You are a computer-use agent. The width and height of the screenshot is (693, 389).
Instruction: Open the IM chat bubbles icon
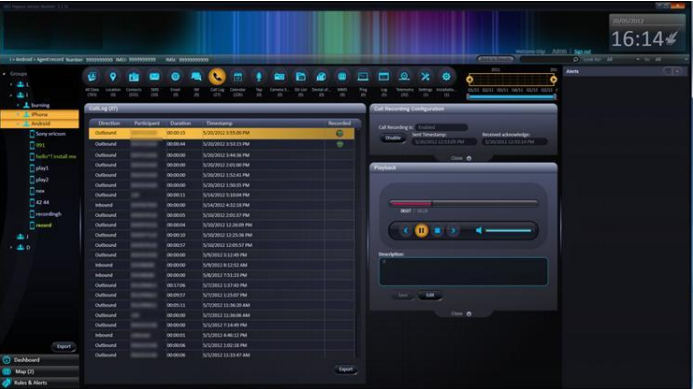(196, 77)
